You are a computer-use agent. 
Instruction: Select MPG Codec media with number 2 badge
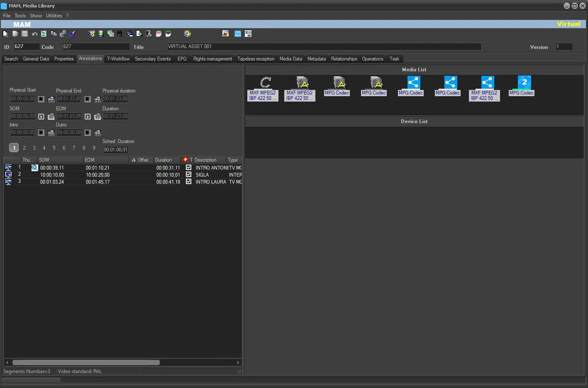coord(524,82)
